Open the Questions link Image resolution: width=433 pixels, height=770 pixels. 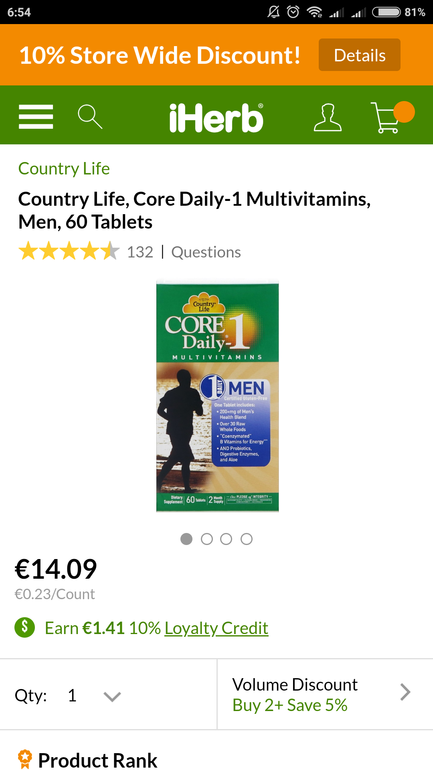click(206, 252)
